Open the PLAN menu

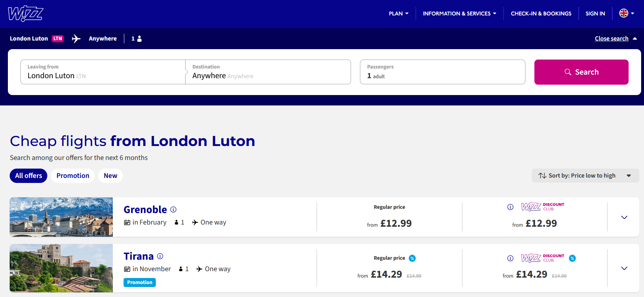pos(398,13)
